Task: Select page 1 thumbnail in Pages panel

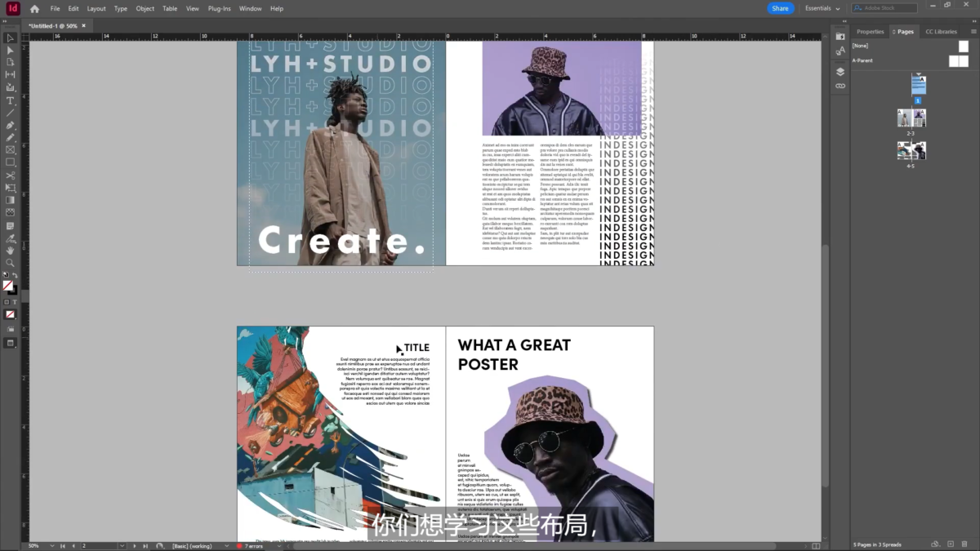Action: point(919,85)
